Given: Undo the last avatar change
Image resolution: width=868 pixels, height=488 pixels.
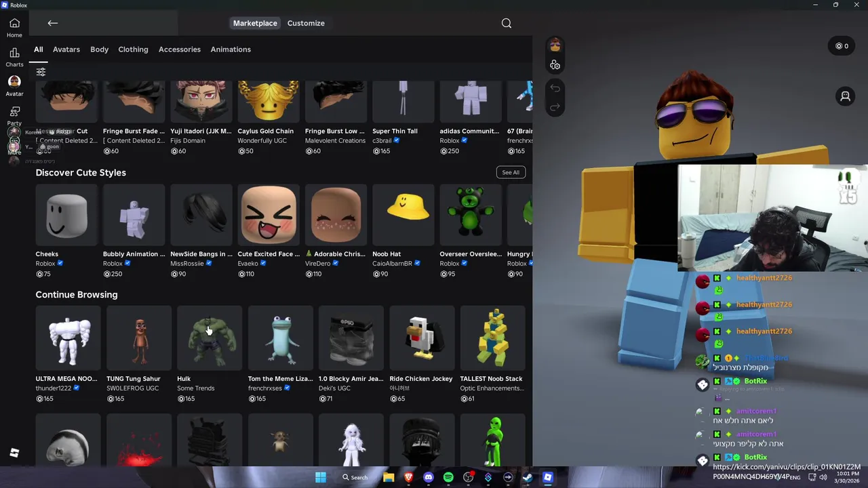Looking at the screenshot, I should [555, 87].
